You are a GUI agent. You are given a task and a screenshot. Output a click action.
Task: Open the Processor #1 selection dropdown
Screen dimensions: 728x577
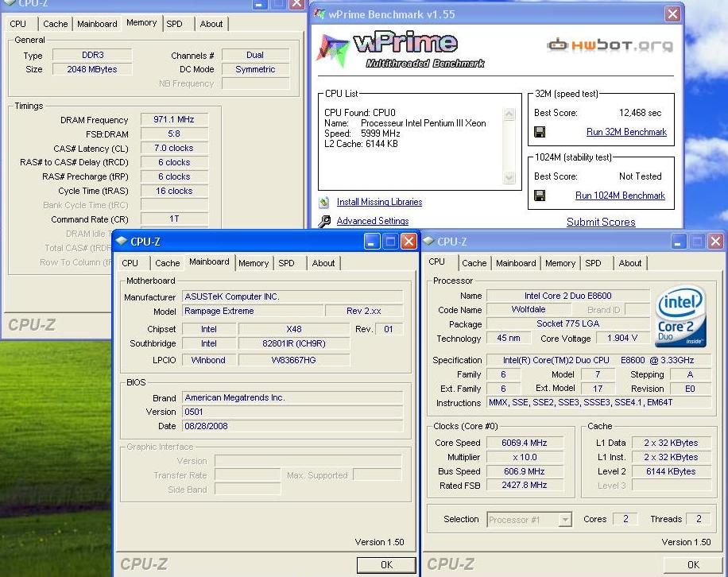click(x=565, y=520)
